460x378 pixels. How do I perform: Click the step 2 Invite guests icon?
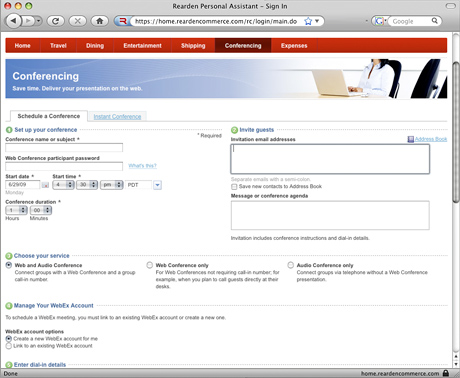pos(234,130)
